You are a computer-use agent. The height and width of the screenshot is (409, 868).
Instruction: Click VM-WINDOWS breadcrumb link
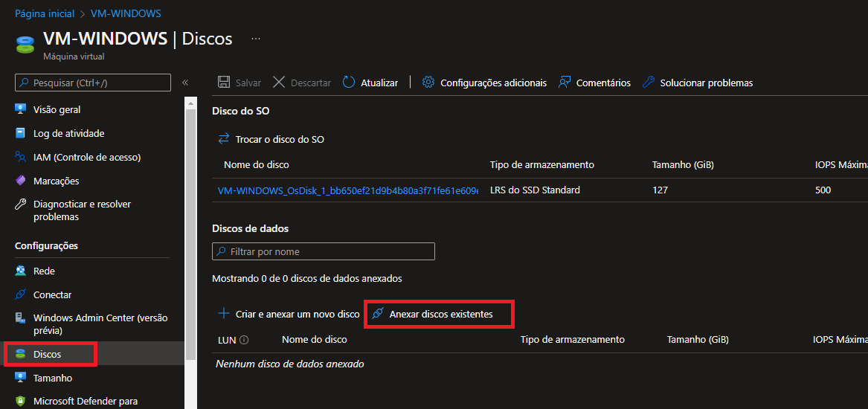click(x=126, y=13)
